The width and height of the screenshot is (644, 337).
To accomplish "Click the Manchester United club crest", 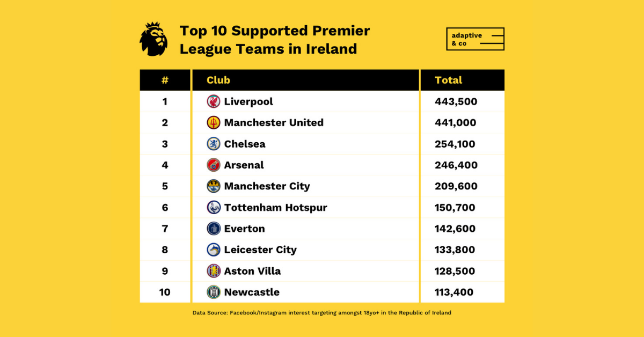I will 214,122.
